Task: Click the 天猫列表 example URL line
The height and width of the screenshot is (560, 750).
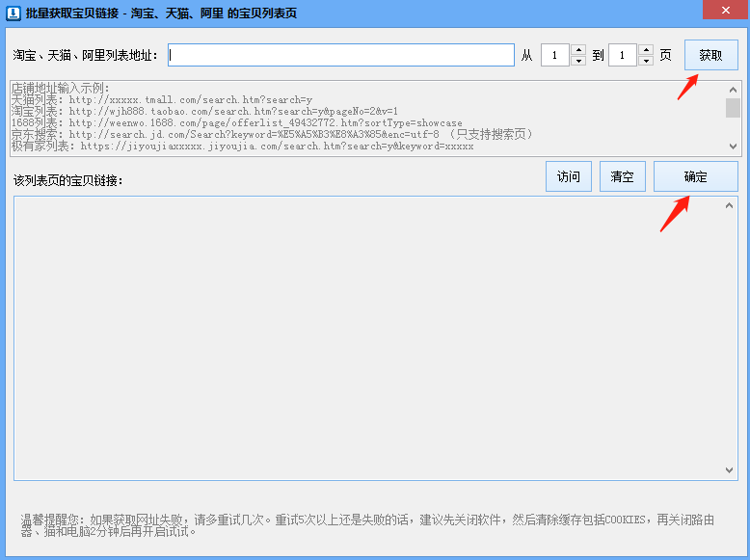Action: click(x=162, y=100)
